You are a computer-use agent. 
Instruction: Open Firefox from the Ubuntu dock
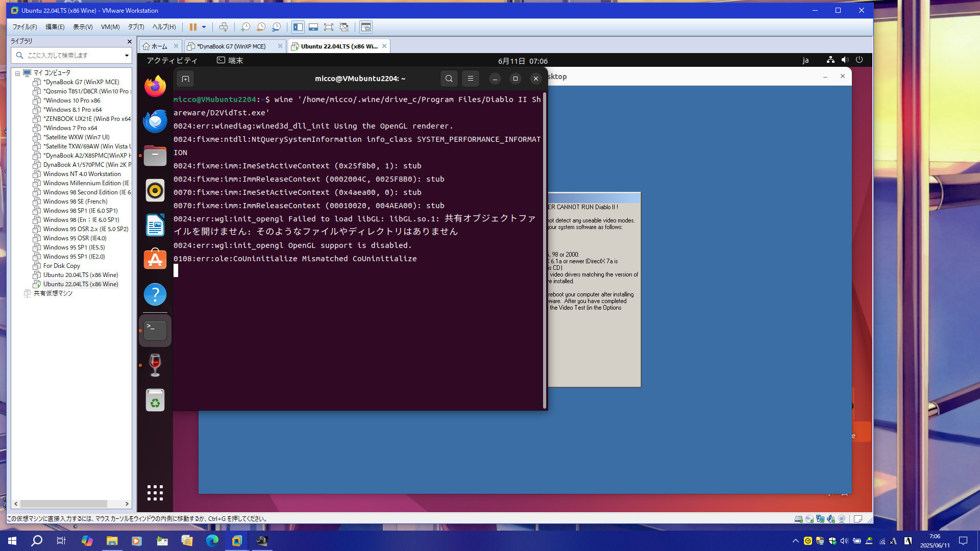coord(155,86)
